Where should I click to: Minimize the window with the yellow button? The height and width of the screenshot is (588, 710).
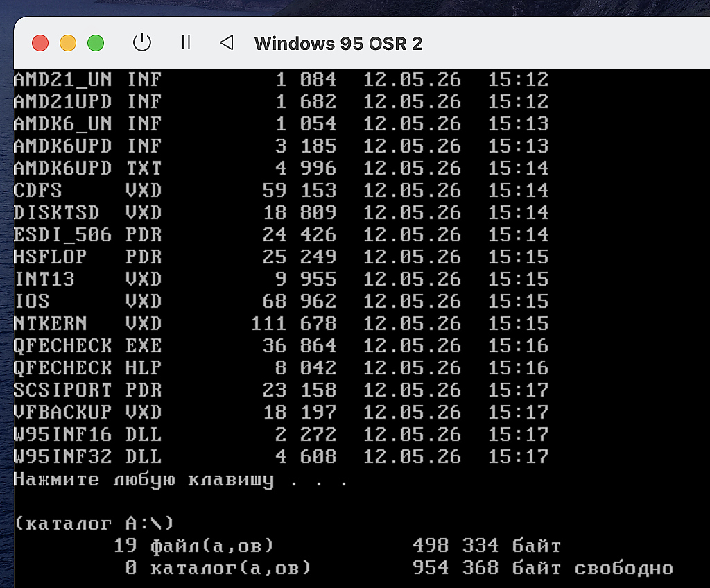(x=68, y=43)
